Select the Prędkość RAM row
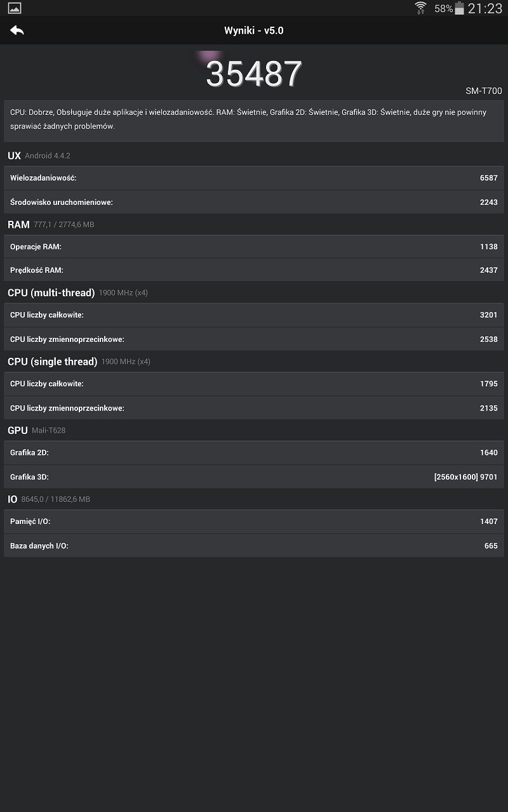This screenshot has width=508, height=812. (254, 270)
